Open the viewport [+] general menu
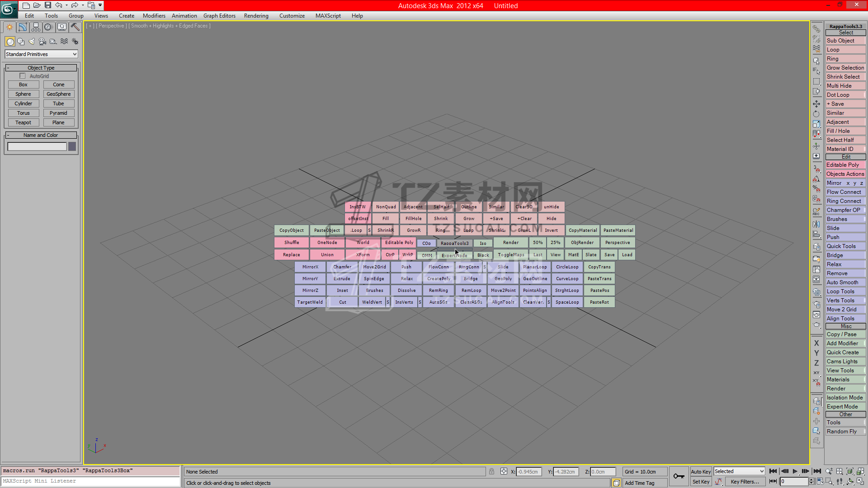Viewport: 868px width, 488px height. [90, 26]
